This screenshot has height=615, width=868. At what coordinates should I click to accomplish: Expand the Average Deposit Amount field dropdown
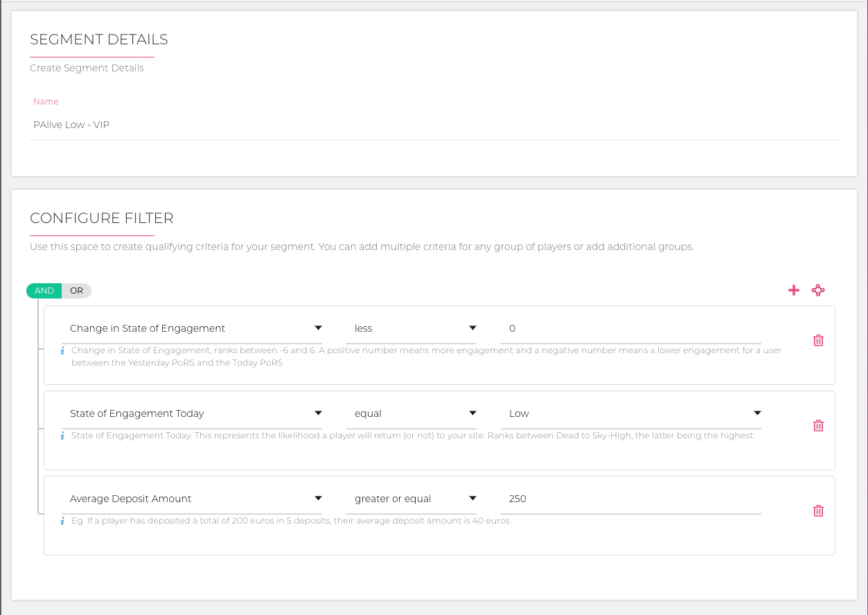coord(196,499)
